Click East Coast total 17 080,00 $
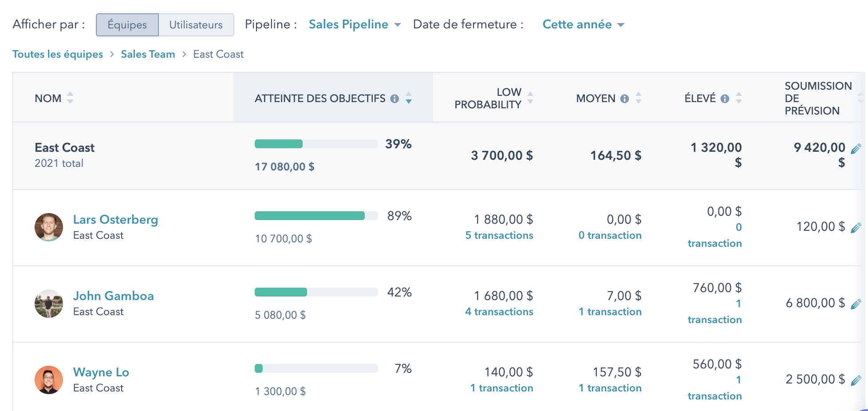 pyautogui.click(x=284, y=167)
